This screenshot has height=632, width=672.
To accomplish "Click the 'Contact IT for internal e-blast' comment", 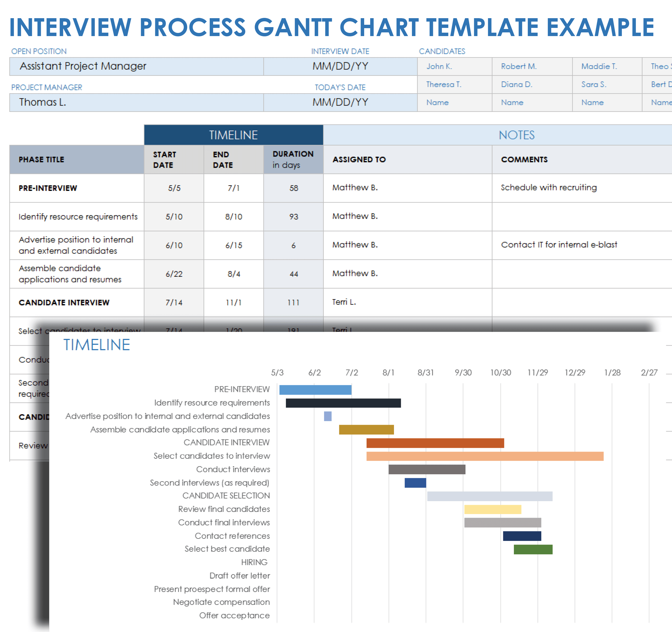I will click(559, 245).
